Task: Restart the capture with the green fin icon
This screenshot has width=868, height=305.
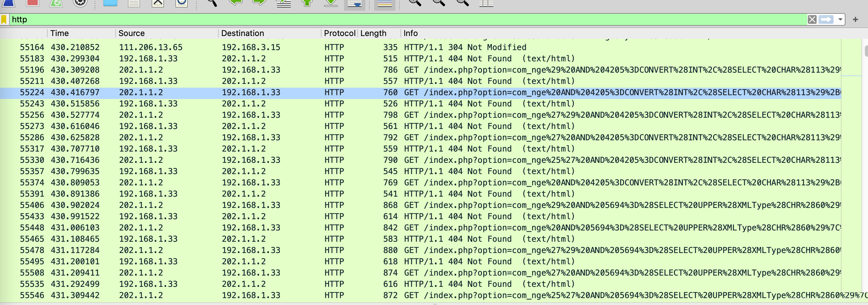Action: coord(56,3)
